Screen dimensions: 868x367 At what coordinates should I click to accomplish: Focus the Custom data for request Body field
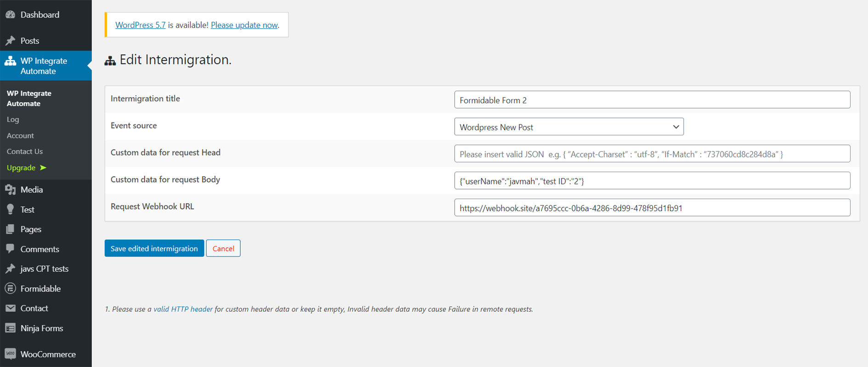click(652, 181)
